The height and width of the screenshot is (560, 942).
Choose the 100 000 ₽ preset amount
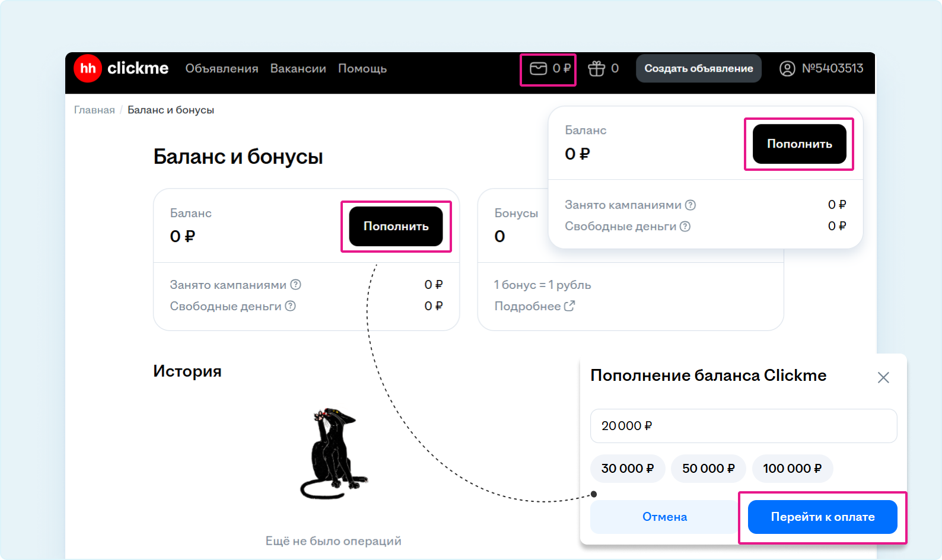click(x=792, y=469)
